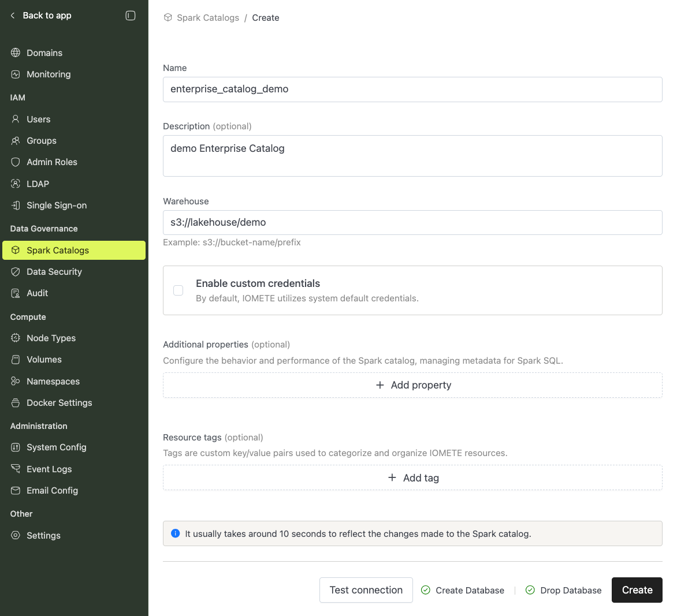Collapse the sidebar using the panel toggle

(131, 16)
